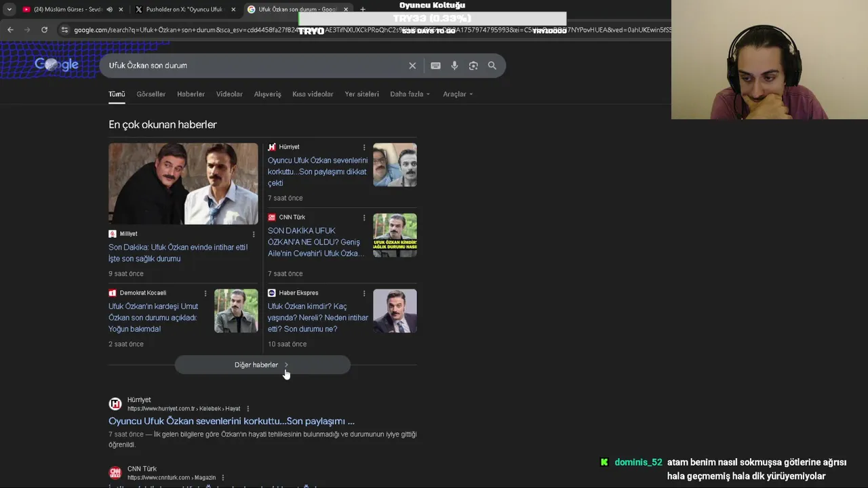
Task: Click inside the Google search input field
Action: pos(254,66)
